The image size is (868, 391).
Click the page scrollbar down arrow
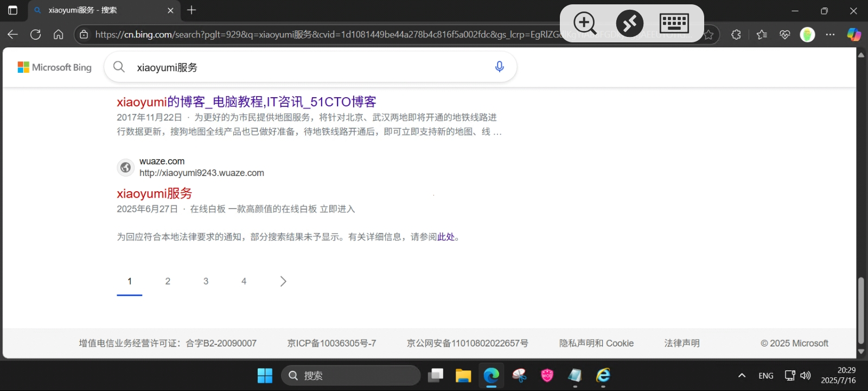tap(861, 351)
